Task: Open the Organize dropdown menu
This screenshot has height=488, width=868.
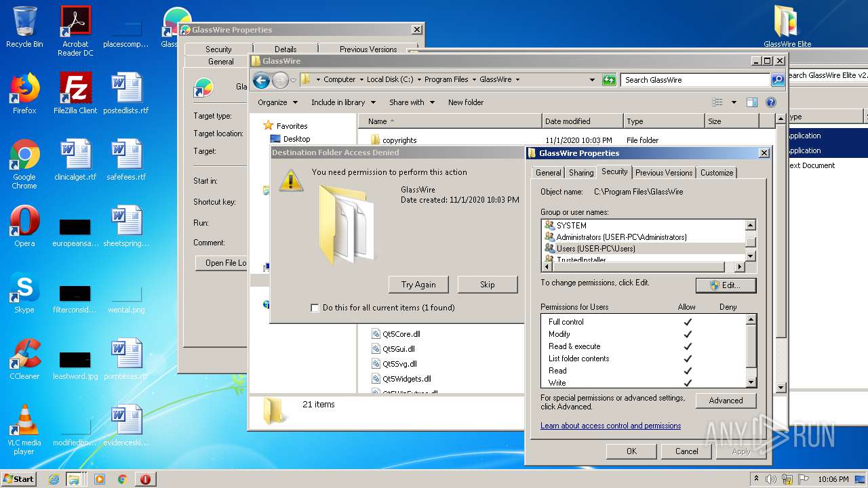Action: tap(277, 102)
